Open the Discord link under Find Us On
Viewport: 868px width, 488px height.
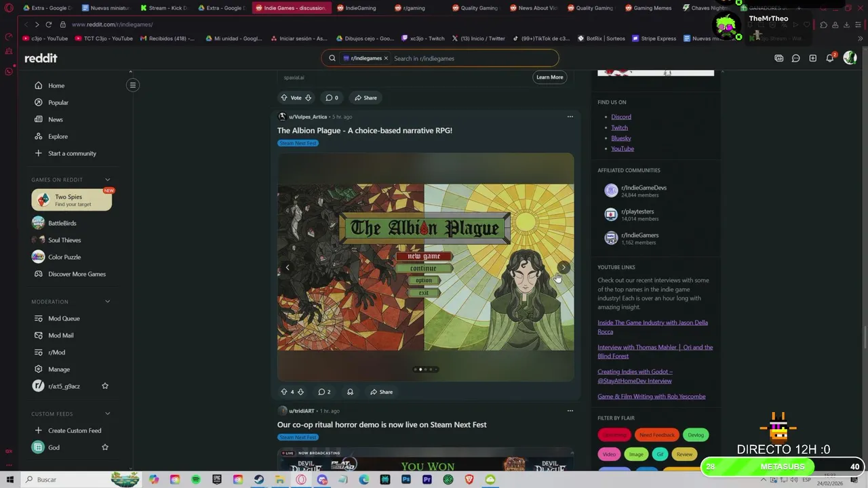(x=620, y=117)
